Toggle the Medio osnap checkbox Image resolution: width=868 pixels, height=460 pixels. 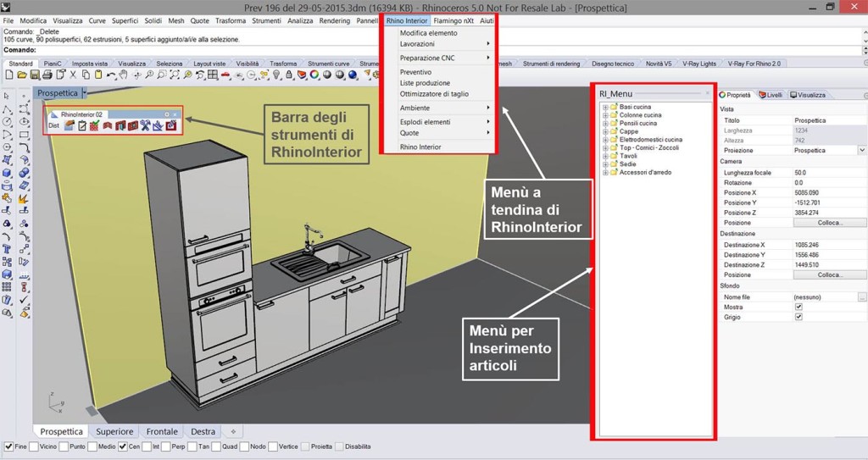pos(92,446)
